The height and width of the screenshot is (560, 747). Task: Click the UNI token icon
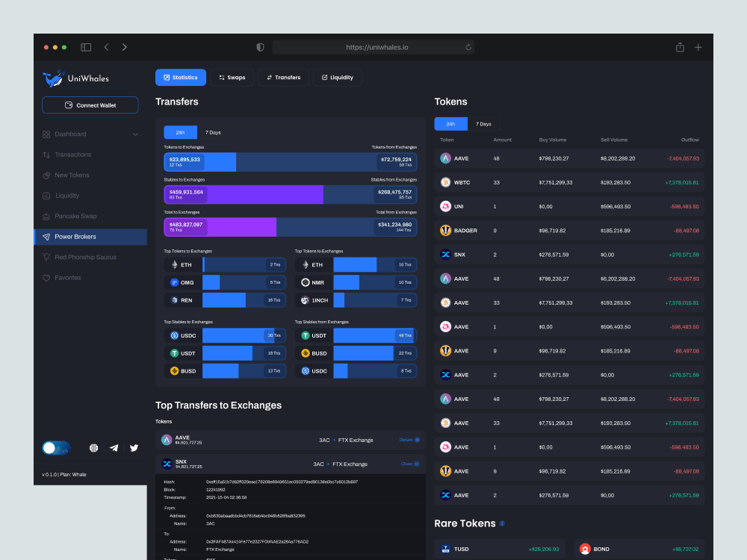pyautogui.click(x=445, y=207)
